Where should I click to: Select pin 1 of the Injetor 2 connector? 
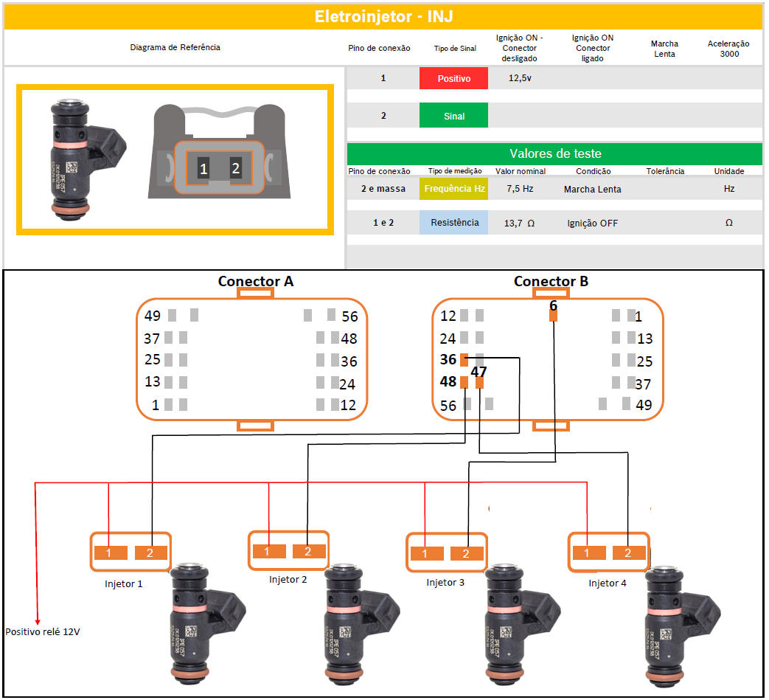(x=268, y=551)
